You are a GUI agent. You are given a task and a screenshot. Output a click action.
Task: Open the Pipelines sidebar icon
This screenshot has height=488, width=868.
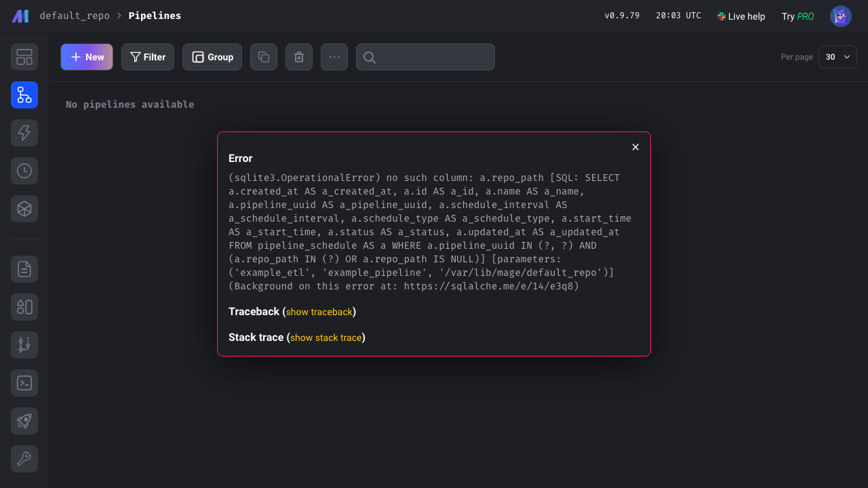[x=24, y=95]
